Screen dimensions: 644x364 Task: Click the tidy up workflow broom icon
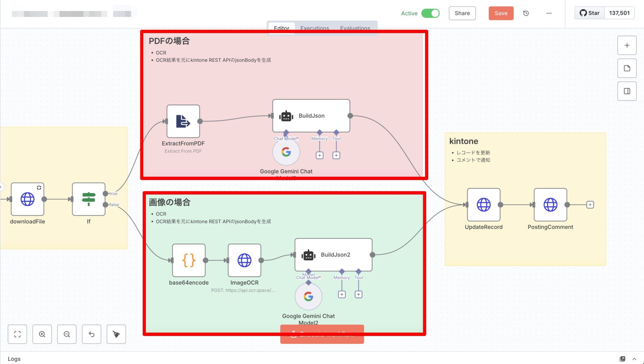coord(116,334)
